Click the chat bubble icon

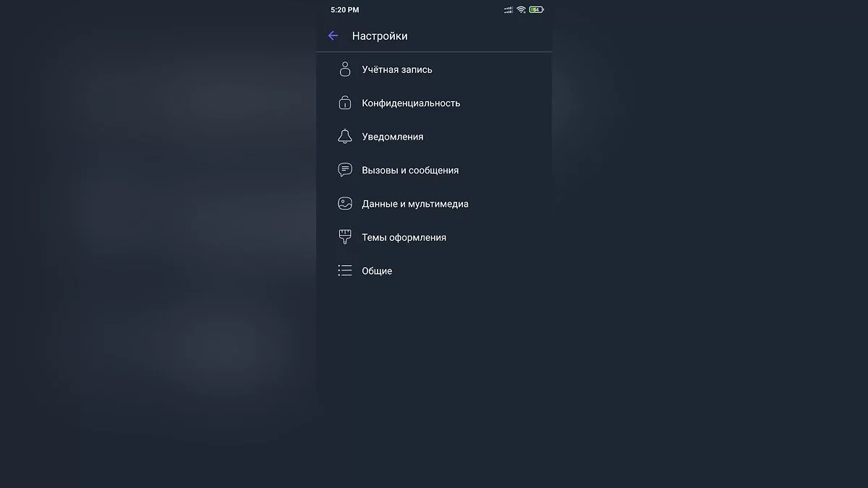coord(345,170)
